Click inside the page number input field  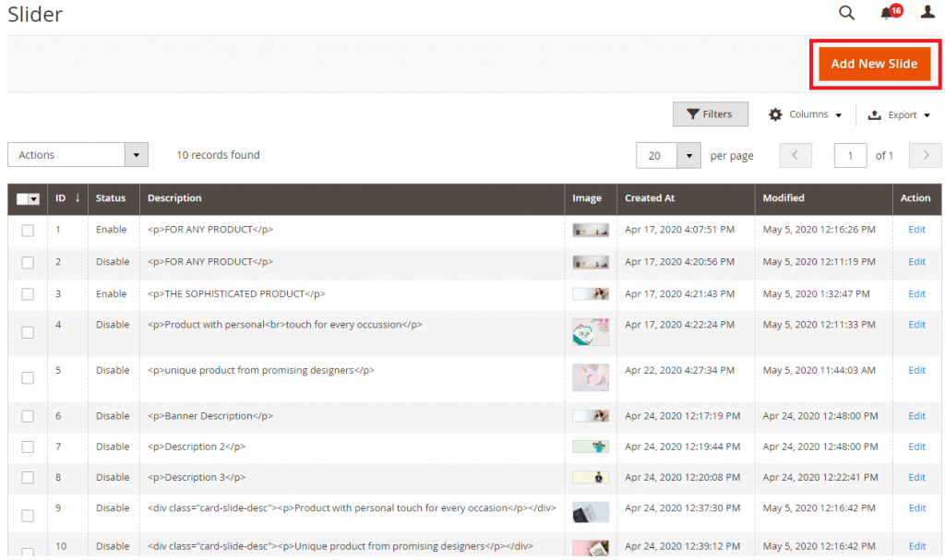point(850,155)
